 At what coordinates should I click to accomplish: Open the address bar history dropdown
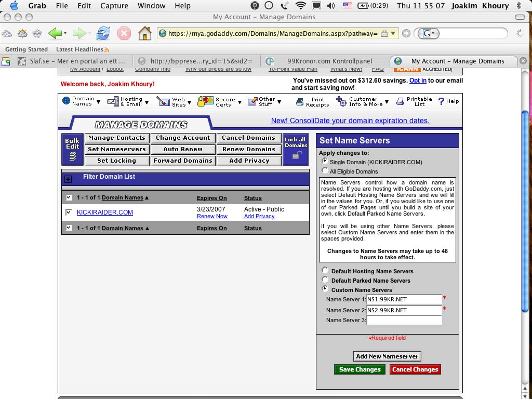coord(393,33)
